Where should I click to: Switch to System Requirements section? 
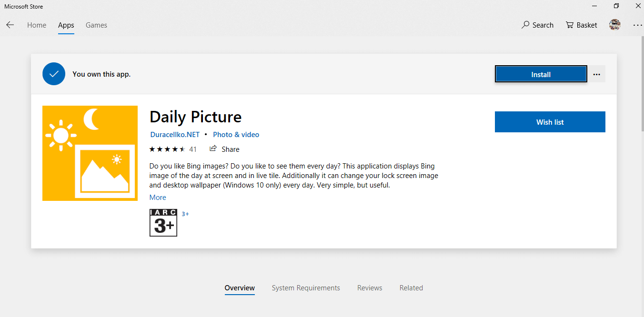point(306,288)
